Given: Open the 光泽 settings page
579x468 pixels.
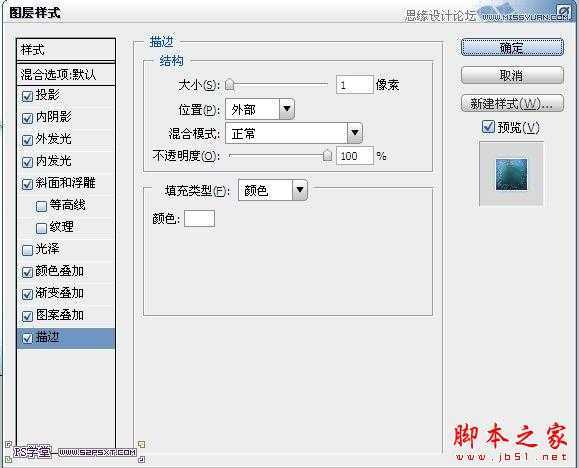Looking at the screenshot, I should tap(47, 249).
